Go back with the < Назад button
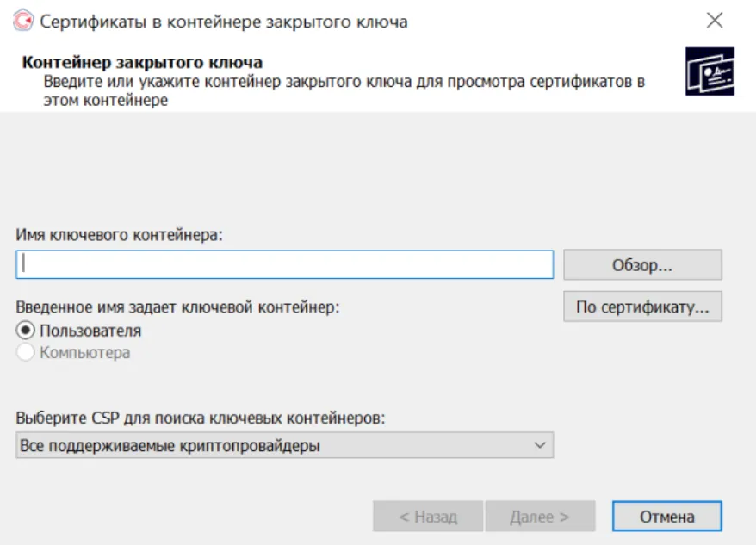 click(428, 517)
